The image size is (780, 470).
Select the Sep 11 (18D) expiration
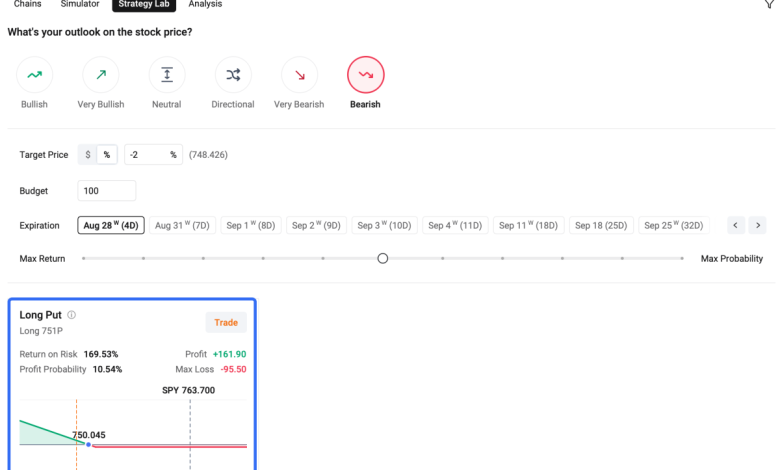point(528,225)
